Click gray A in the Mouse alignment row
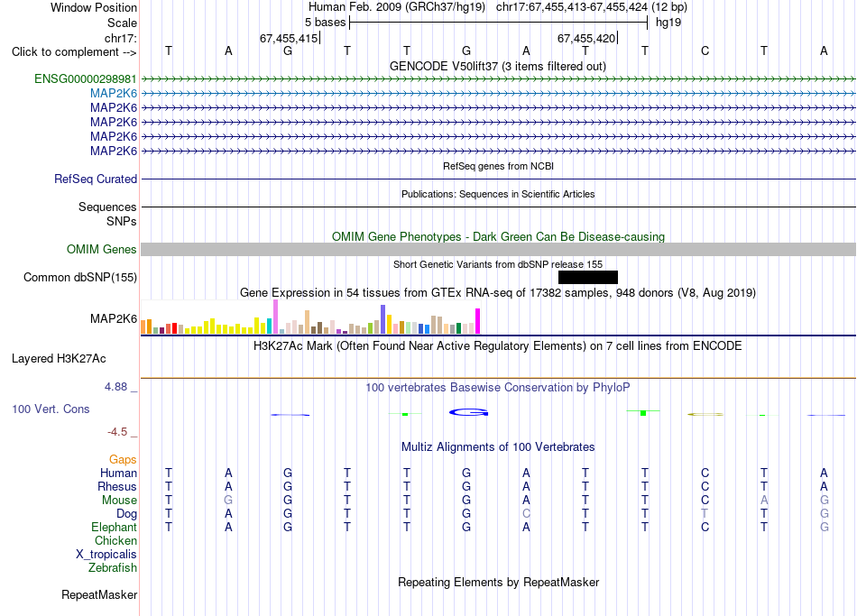The width and height of the screenshot is (857, 616). tap(764, 501)
